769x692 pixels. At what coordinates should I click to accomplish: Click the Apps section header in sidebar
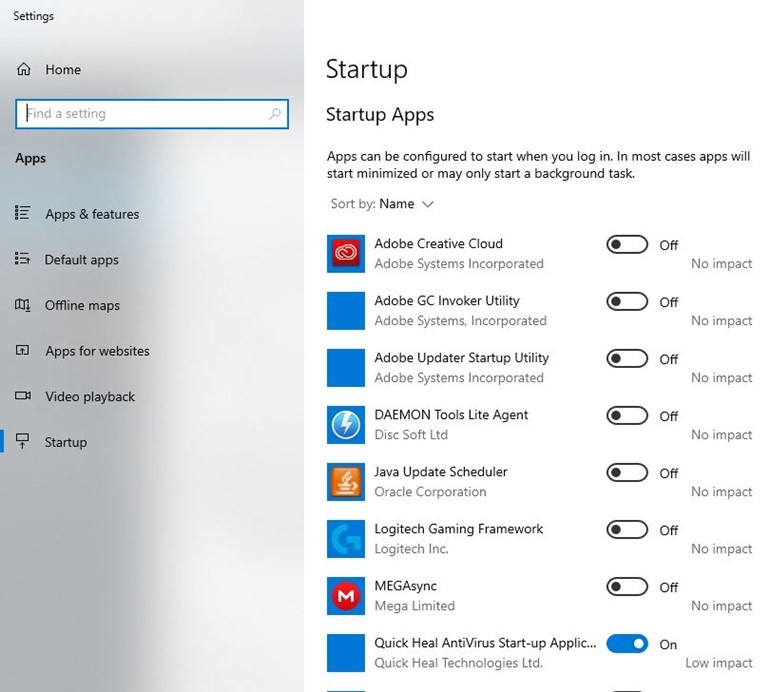click(30, 158)
